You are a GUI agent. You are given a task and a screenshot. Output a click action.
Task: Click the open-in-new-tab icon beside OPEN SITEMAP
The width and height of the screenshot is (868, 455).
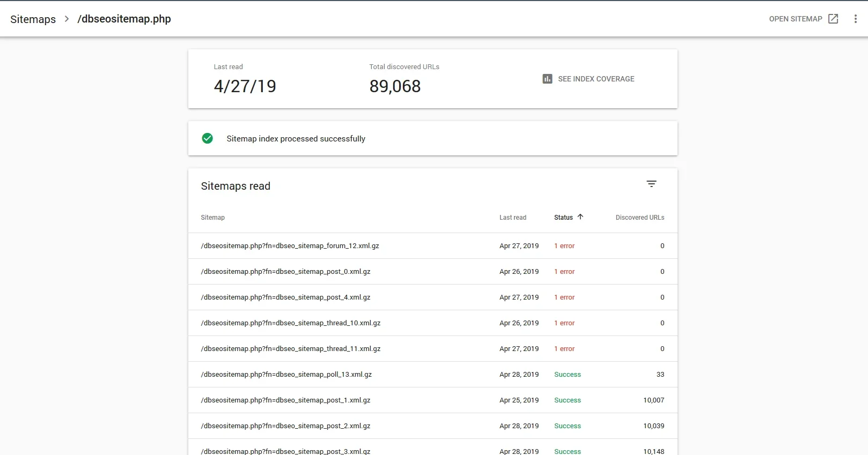click(833, 19)
